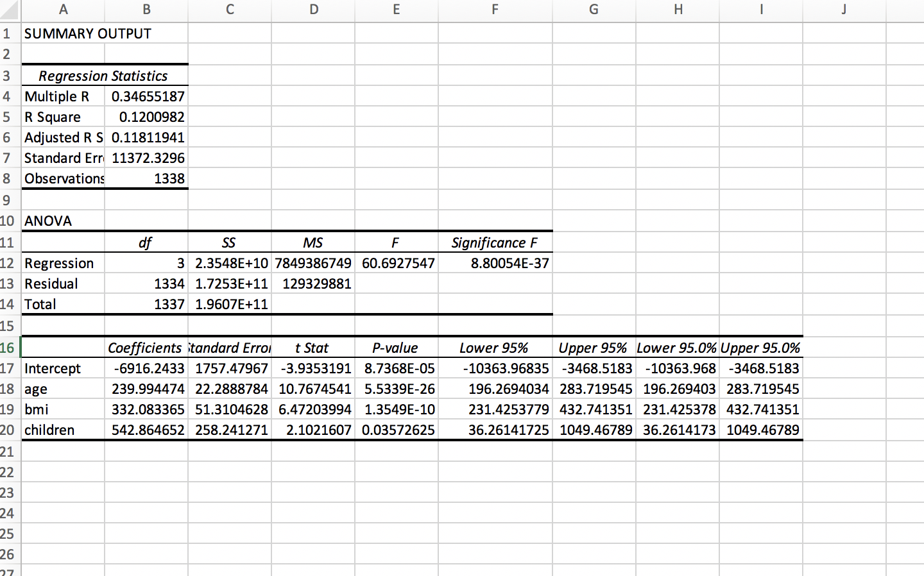The image size is (924, 576).
Task: Select row header 12
Action: coord(8,263)
